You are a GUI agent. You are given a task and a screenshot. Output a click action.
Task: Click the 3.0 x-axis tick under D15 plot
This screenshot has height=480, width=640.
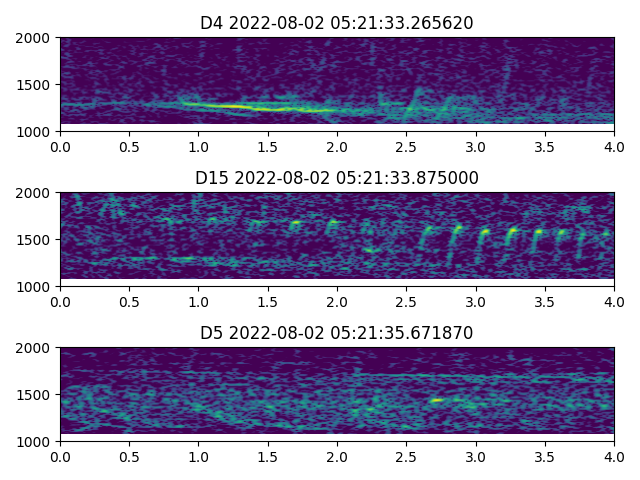[x=476, y=301]
